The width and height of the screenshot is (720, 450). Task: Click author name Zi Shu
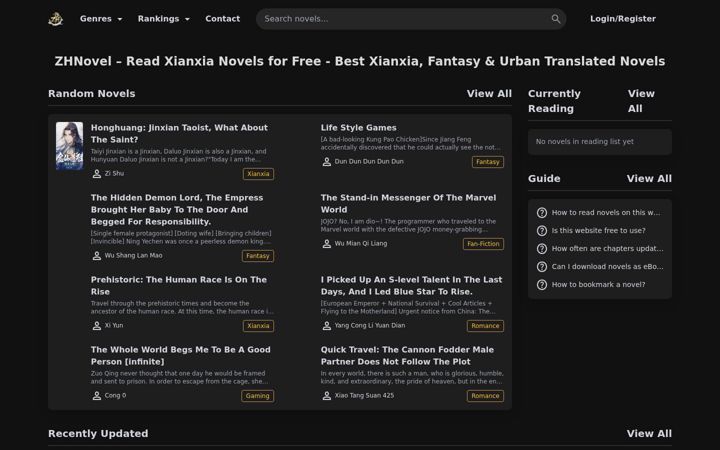114,174
